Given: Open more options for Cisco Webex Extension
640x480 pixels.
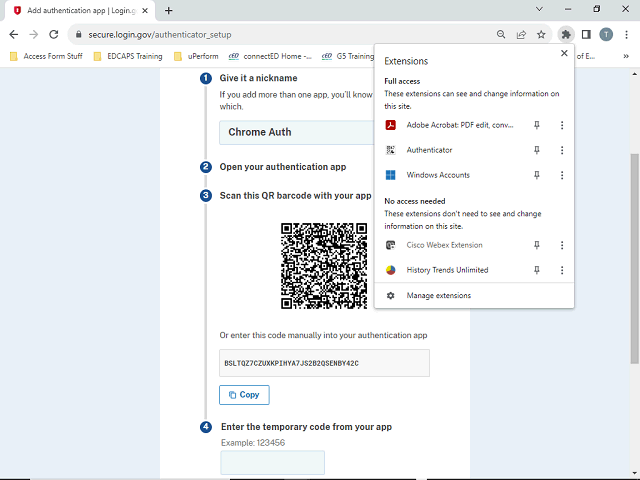Looking at the screenshot, I should pyautogui.click(x=562, y=245).
